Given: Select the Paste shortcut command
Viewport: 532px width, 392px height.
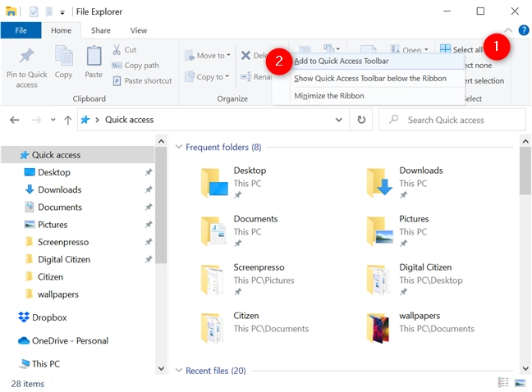Looking at the screenshot, I should [x=142, y=80].
